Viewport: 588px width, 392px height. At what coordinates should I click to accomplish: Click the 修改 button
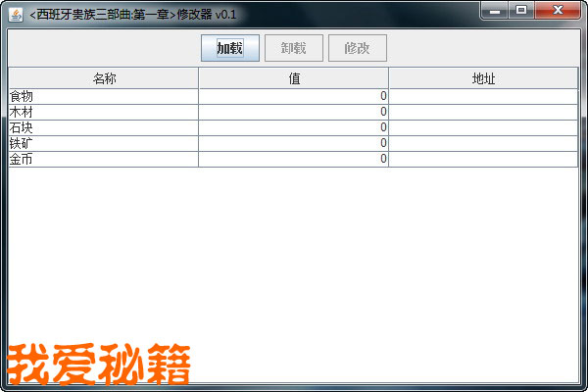[x=357, y=48]
